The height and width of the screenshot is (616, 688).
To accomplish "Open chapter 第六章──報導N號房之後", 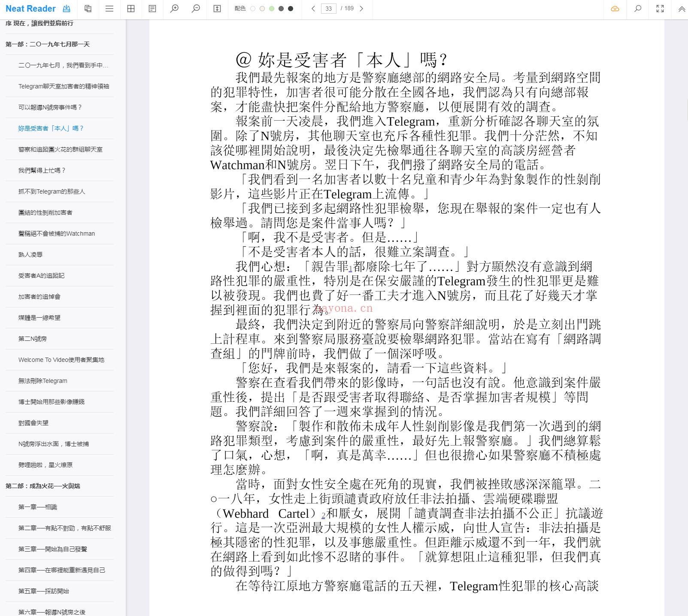I will pyautogui.click(x=52, y=612).
